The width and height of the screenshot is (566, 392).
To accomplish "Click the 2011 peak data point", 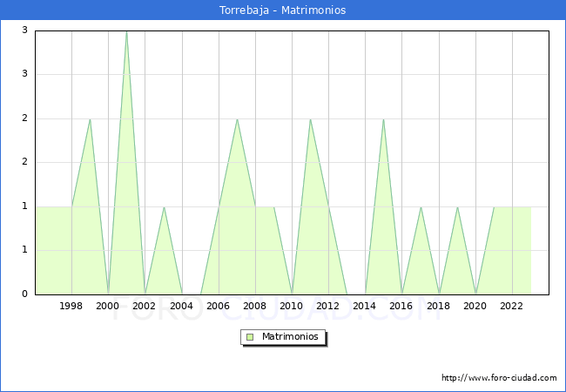I will pos(310,119).
